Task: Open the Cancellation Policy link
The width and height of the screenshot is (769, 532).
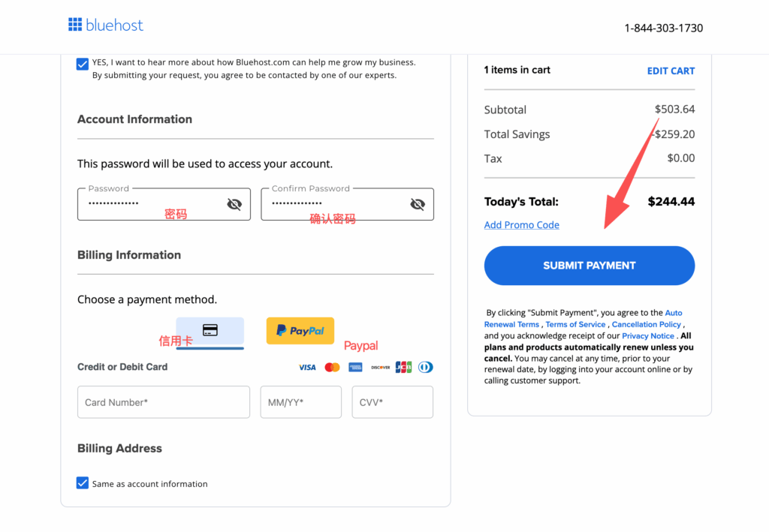Action: (x=646, y=324)
